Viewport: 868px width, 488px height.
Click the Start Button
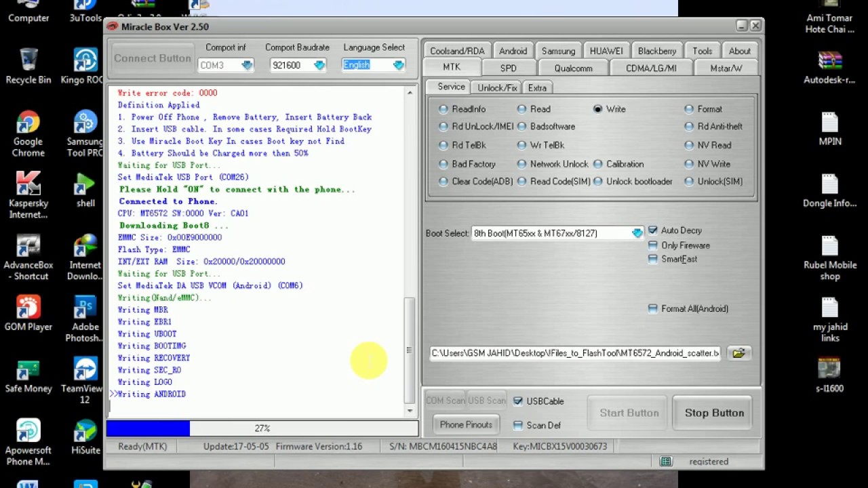pyautogui.click(x=629, y=413)
